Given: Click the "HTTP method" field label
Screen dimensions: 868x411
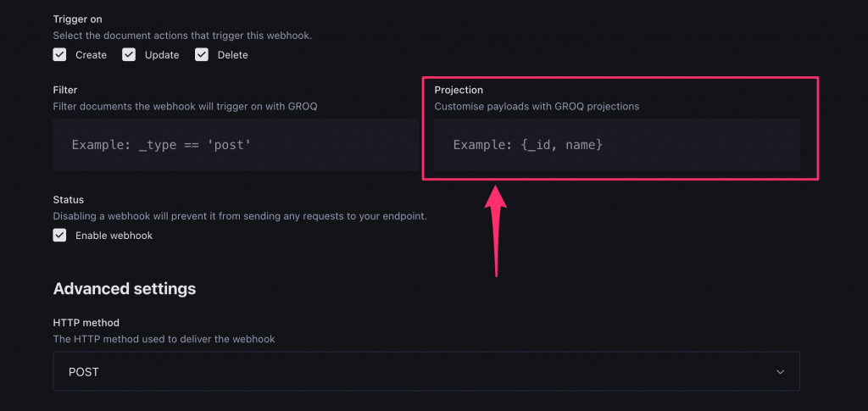Looking at the screenshot, I should (x=86, y=323).
